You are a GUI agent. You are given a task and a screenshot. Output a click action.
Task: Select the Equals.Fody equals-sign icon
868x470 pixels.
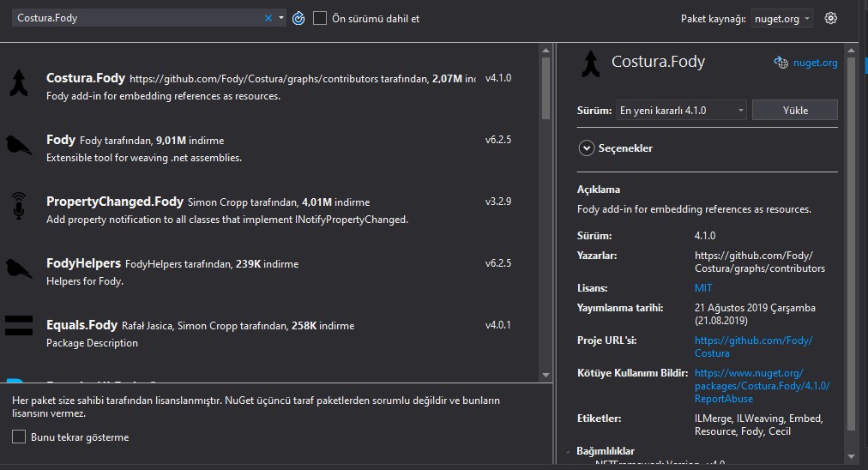(19, 326)
